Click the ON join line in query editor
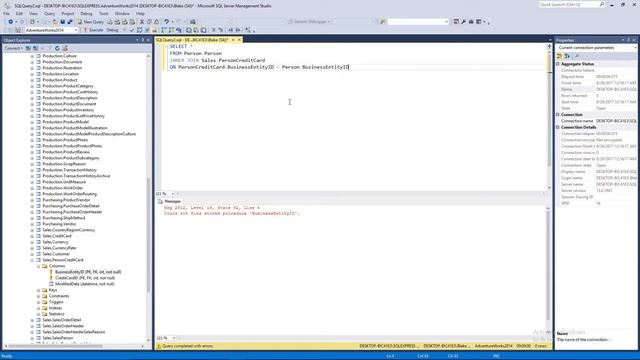 259,67
